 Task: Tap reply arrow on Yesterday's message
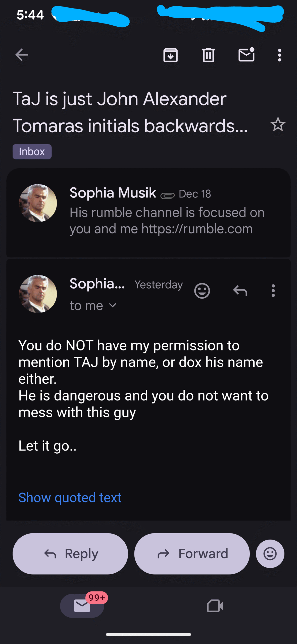(240, 291)
